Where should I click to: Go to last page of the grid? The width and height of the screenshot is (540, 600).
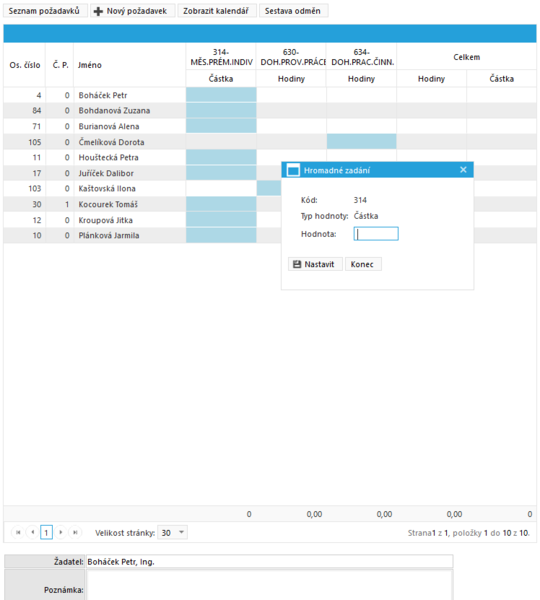[x=75, y=532]
